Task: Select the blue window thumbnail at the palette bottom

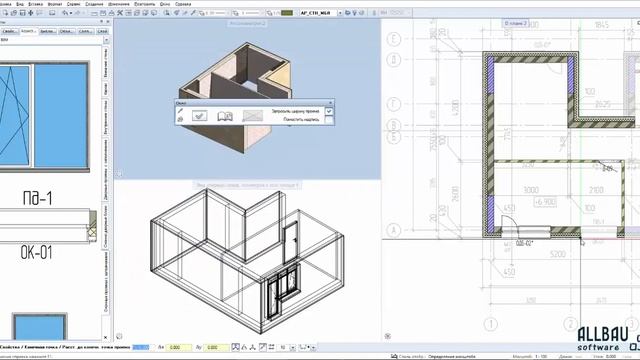Action: click(x=40, y=326)
